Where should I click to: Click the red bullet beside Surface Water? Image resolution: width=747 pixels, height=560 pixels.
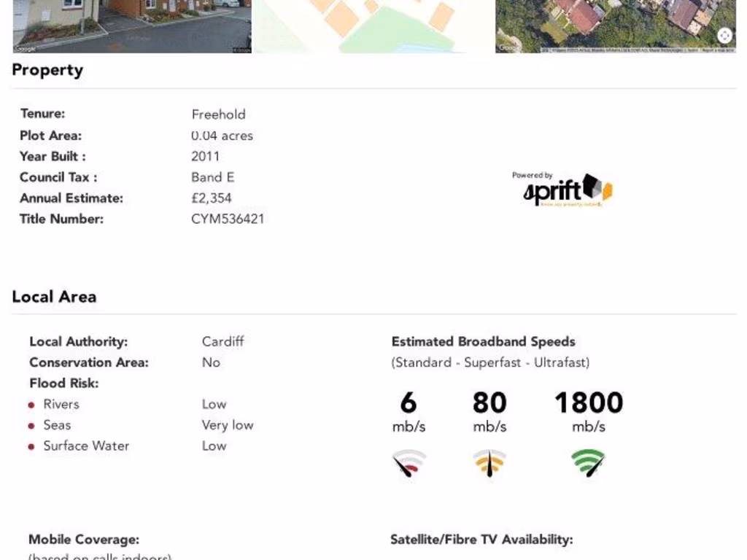[31, 447]
